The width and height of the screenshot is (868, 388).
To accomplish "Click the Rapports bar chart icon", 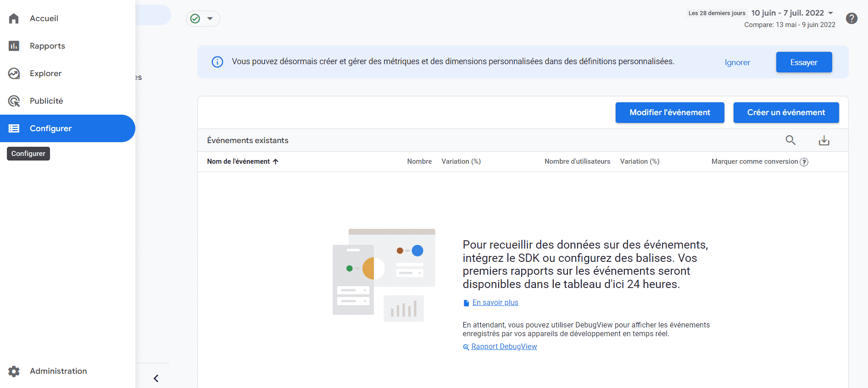I will (14, 46).
